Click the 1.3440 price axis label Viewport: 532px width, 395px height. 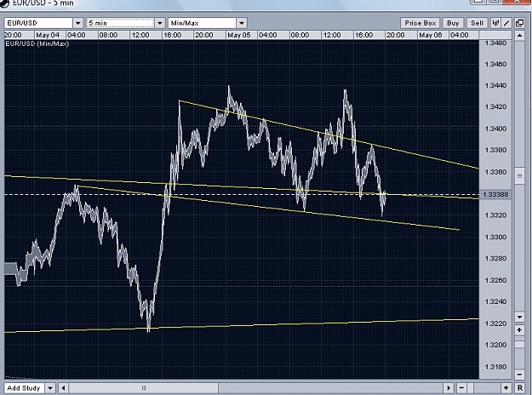[495, 85]
